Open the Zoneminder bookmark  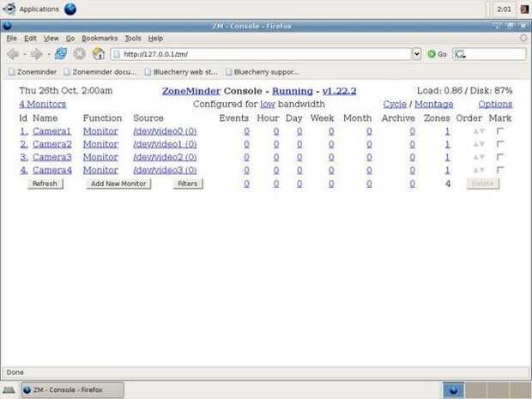(33, 72)
